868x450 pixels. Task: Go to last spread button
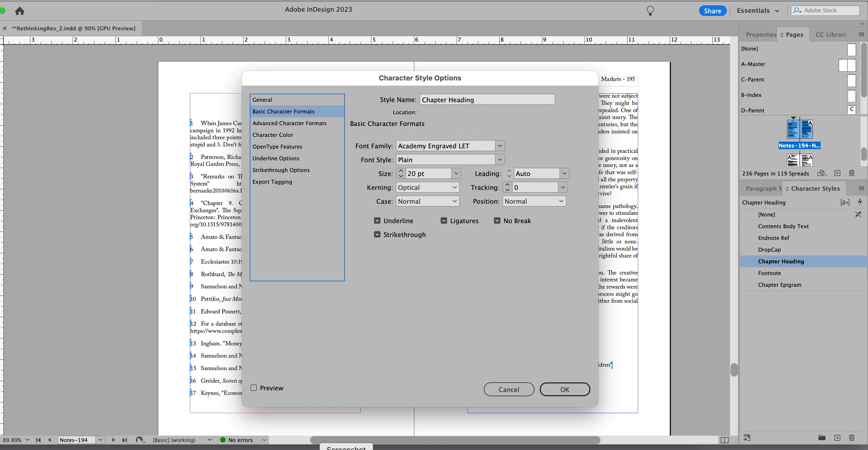[125, 440]
